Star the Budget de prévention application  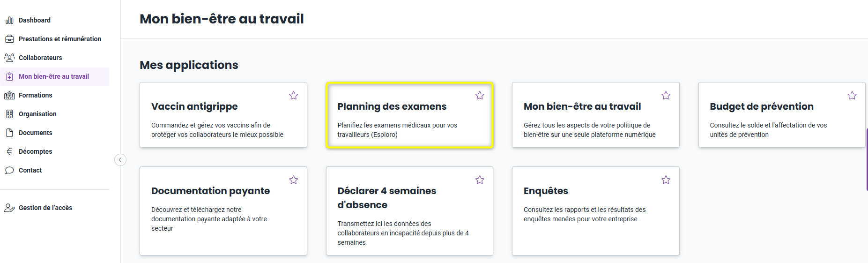(x=852, y=96)
